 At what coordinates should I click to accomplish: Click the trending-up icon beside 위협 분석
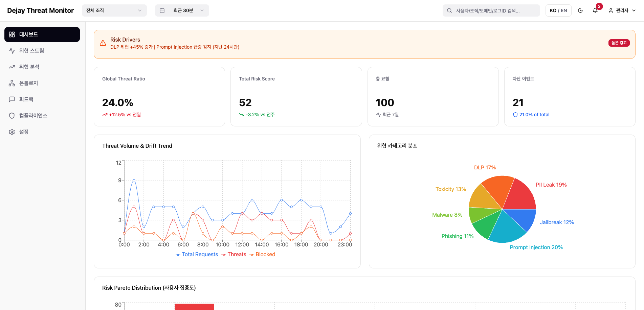[x=12, y=67]
